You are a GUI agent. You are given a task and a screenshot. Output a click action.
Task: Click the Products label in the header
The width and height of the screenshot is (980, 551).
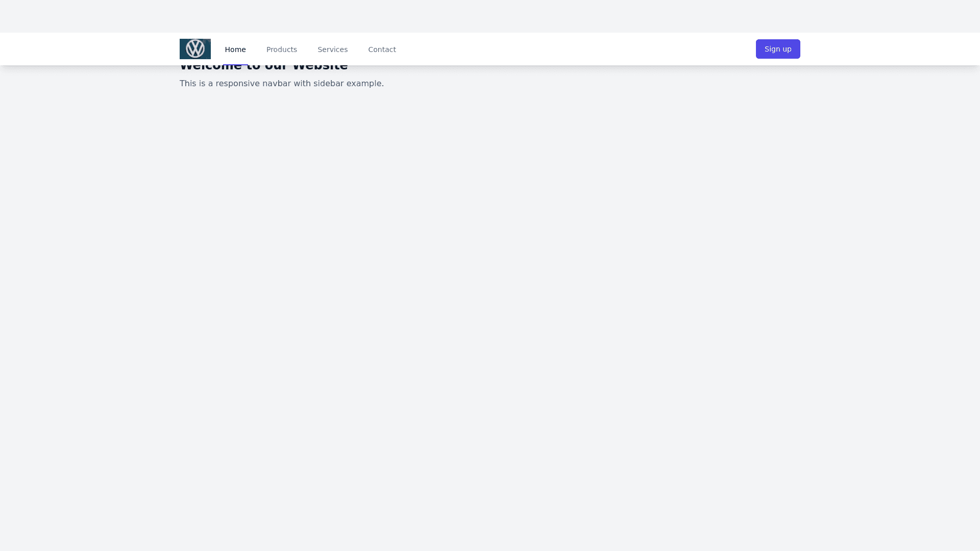click(x=282, y=49)
